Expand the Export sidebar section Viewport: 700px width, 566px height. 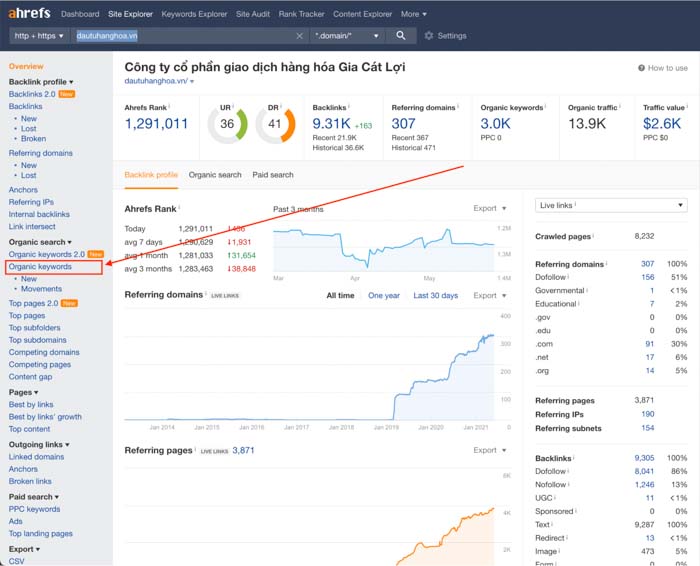tap(24, 549)
